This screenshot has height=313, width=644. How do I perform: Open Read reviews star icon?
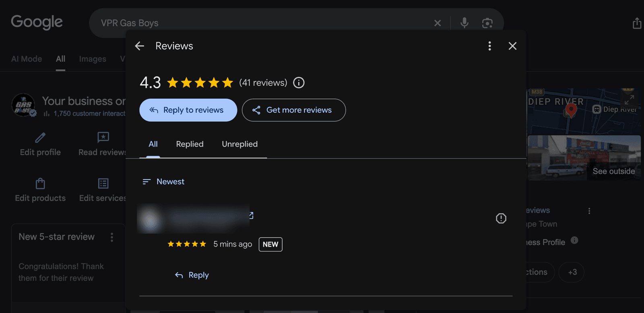coord(103,138)
